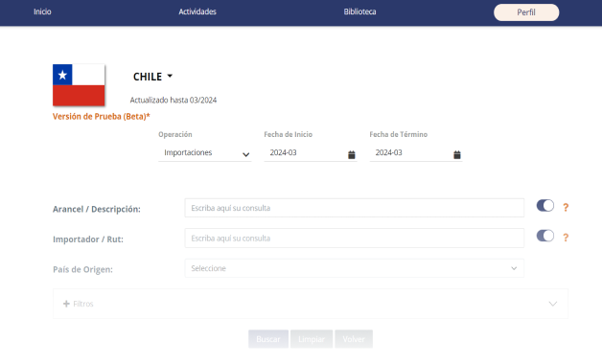Open the Biblioteca section

click(359, 11)
